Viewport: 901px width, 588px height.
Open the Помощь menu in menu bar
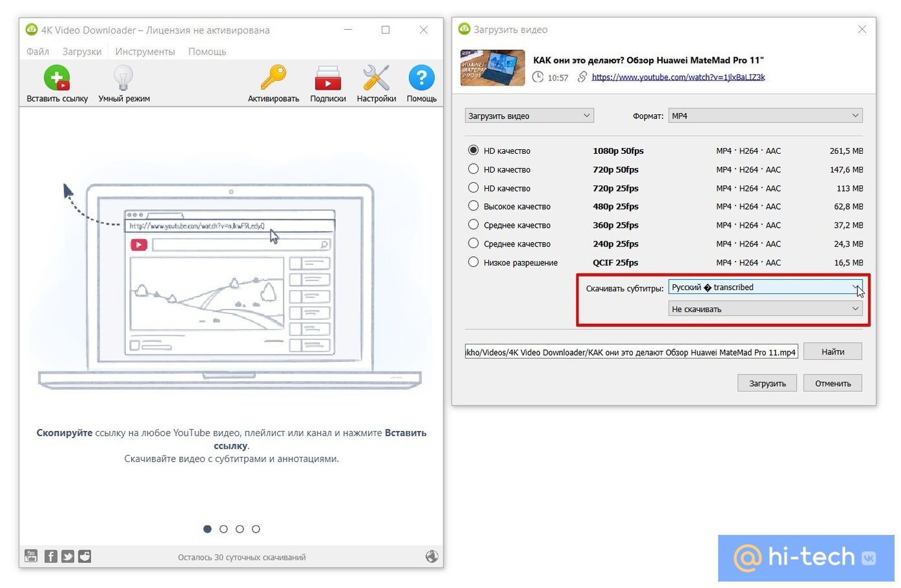tap(207, 51)
